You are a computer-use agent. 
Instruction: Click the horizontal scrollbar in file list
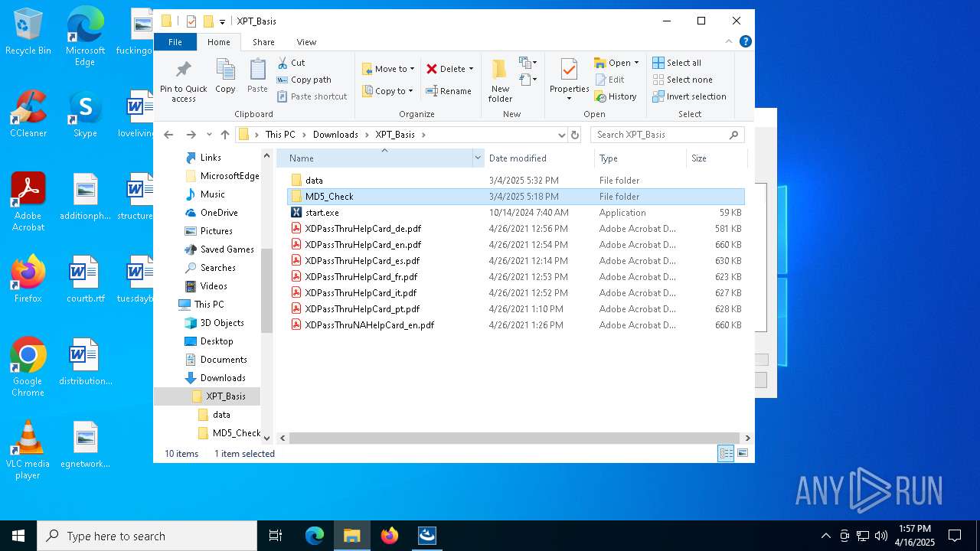[x=514, y=439]
